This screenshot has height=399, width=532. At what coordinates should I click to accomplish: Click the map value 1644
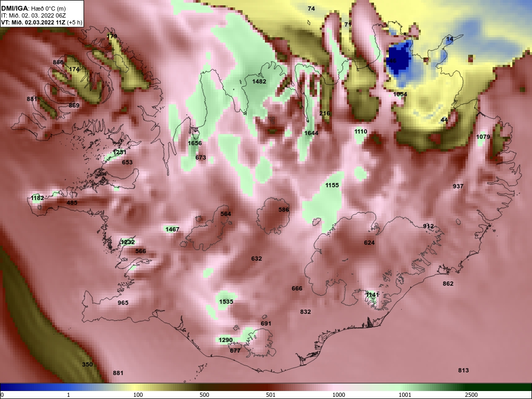(311, 133)
